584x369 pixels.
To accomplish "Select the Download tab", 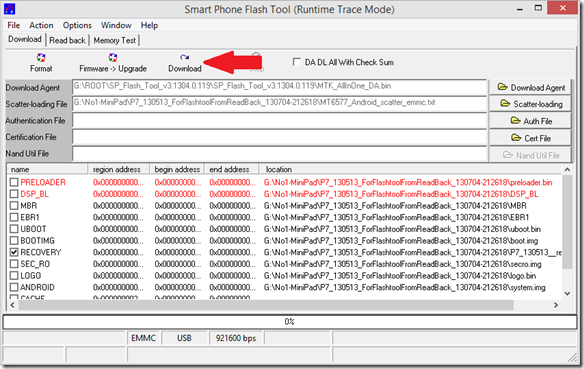I will point(25,39).
